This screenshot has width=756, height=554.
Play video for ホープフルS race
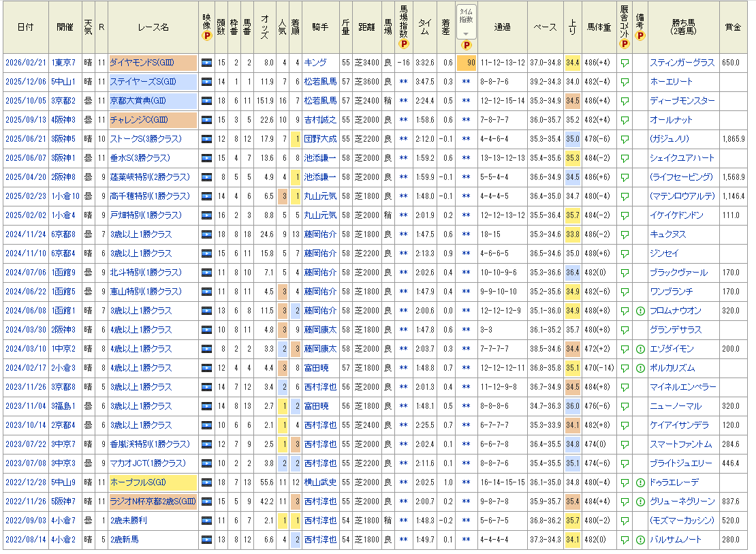[206, 482]
